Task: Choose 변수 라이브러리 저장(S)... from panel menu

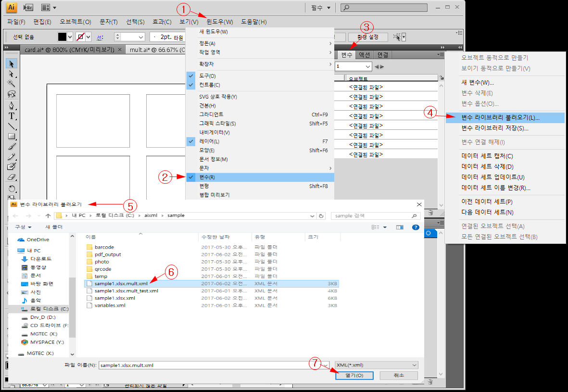Action: pos(495,128)
